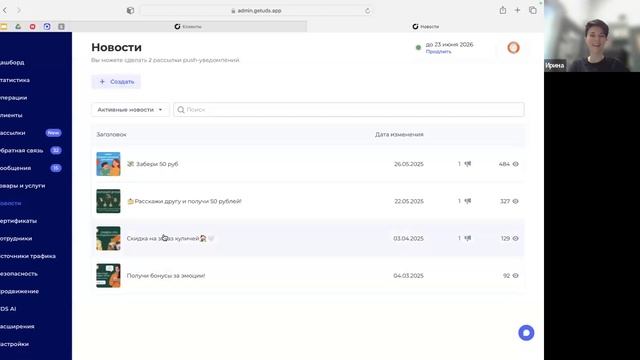
Task: Open Расскажи другу и получи 50 рублей!
Action: click(184, 201)
